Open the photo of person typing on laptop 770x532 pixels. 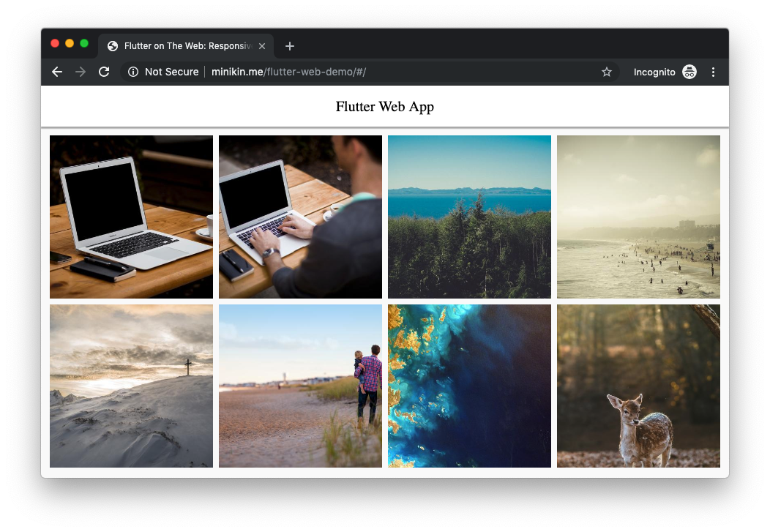pos(300,217)
